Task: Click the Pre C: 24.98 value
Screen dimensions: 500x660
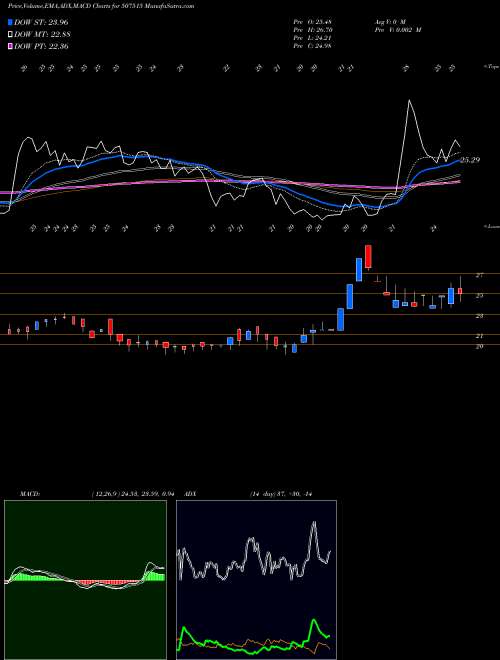Action: click(x=313, y=46)
